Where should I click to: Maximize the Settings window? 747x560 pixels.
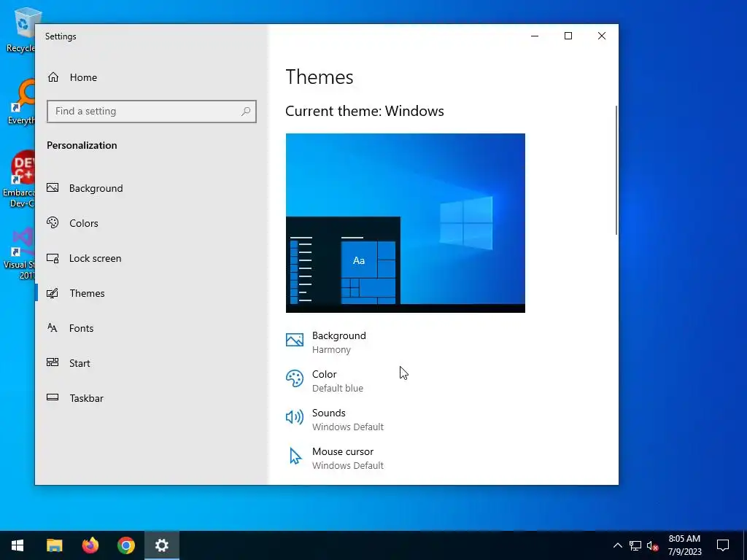568,36
